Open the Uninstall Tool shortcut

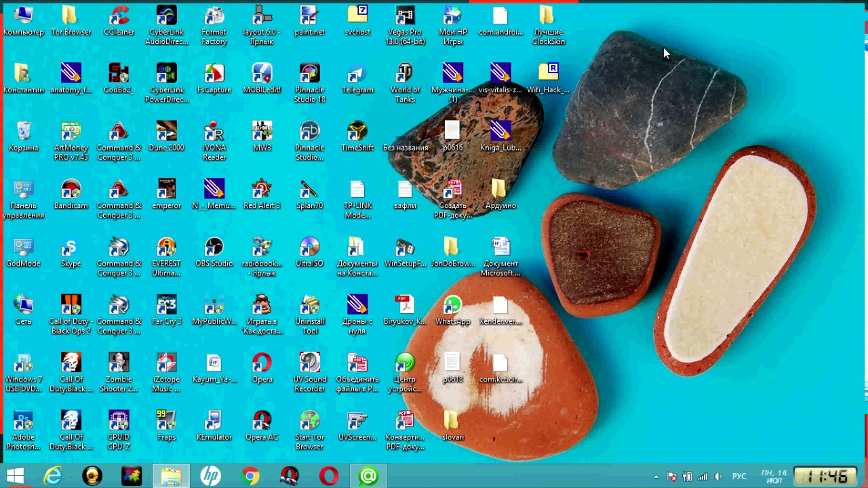pos(310,314)
